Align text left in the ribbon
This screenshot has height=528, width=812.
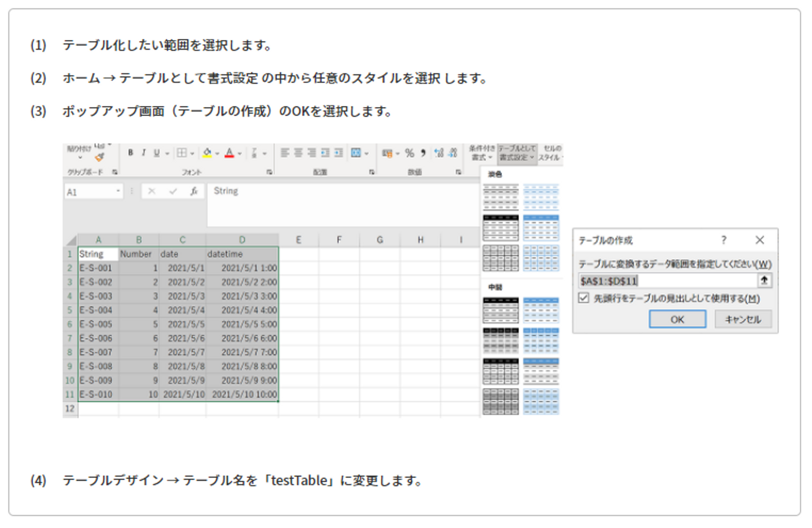(x=285, y=153)
